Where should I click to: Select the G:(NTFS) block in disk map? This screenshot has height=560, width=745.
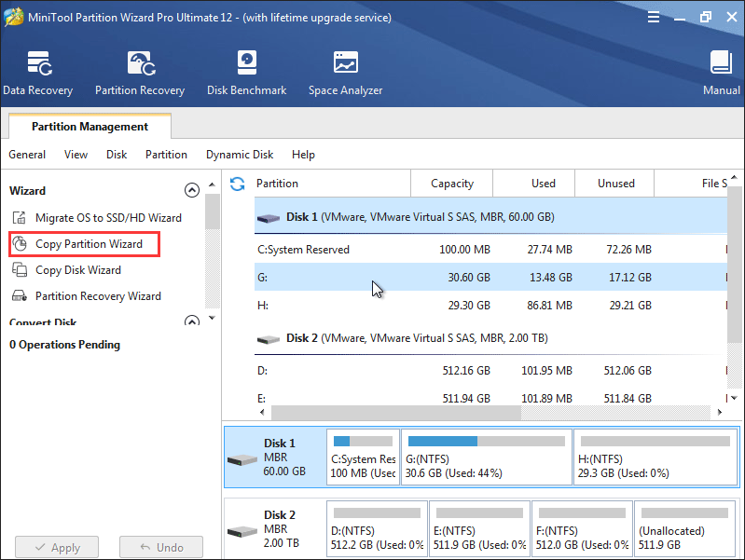(487, 457)
